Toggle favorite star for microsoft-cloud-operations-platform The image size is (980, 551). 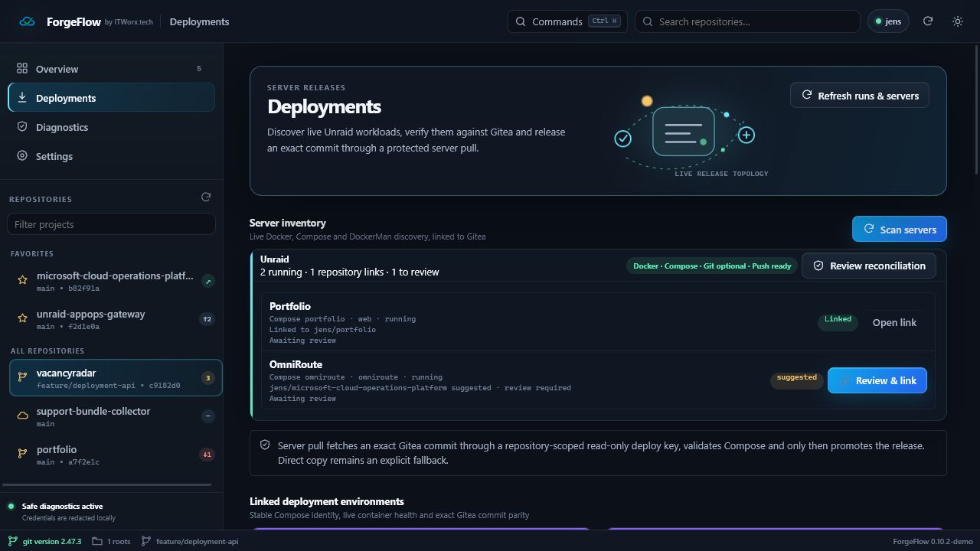click(23, 280)
